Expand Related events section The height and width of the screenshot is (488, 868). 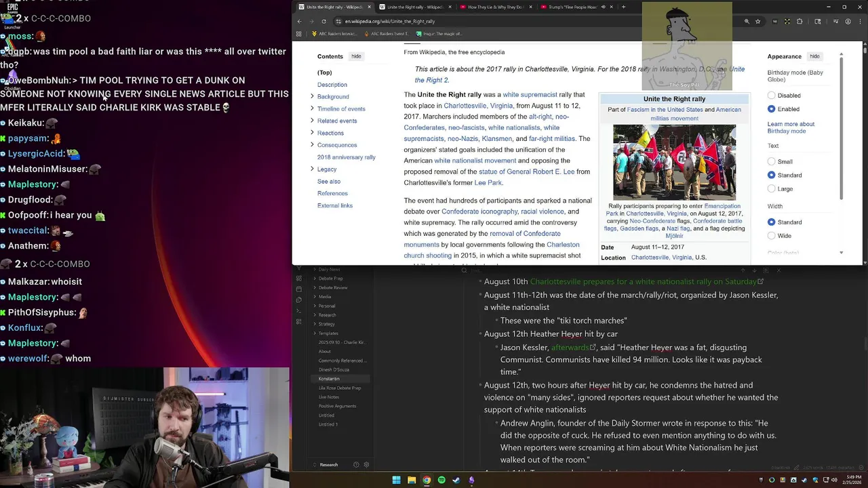click(312, 121)
